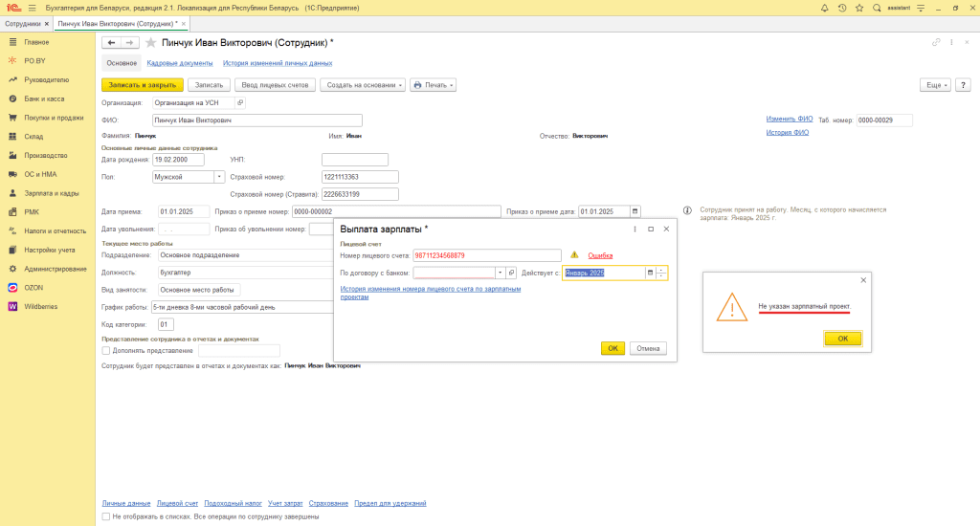This screenshot has width=980, height=526.
Task: Open the Wildberries integration icon
Action: coord(12,306)
